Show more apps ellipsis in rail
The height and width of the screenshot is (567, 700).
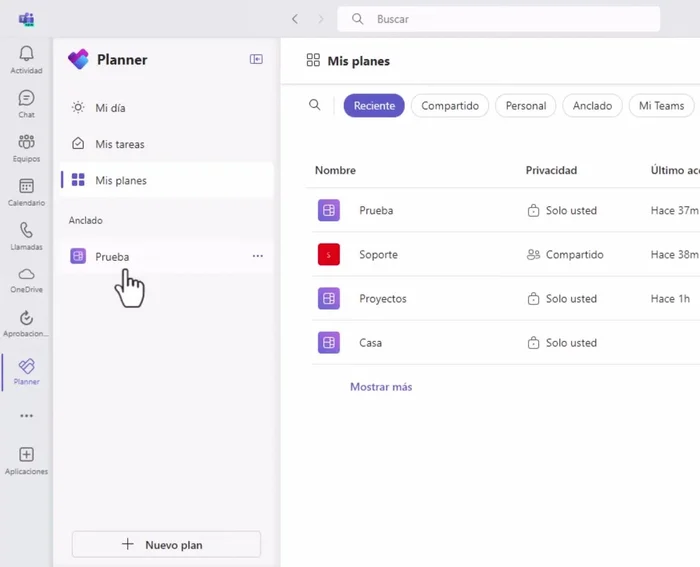point(26,416)
